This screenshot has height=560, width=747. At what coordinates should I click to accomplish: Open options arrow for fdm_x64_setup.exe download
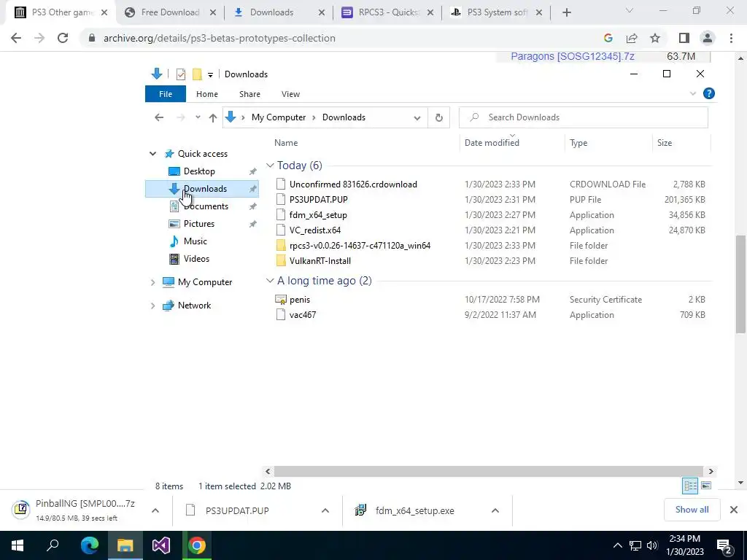click(495, 510)
